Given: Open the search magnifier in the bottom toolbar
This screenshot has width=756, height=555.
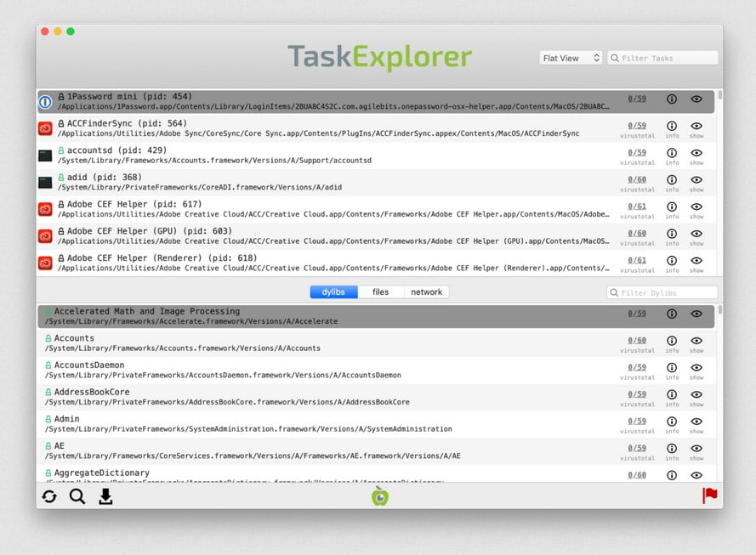Looking at the screenshot, I should [77, 496].
